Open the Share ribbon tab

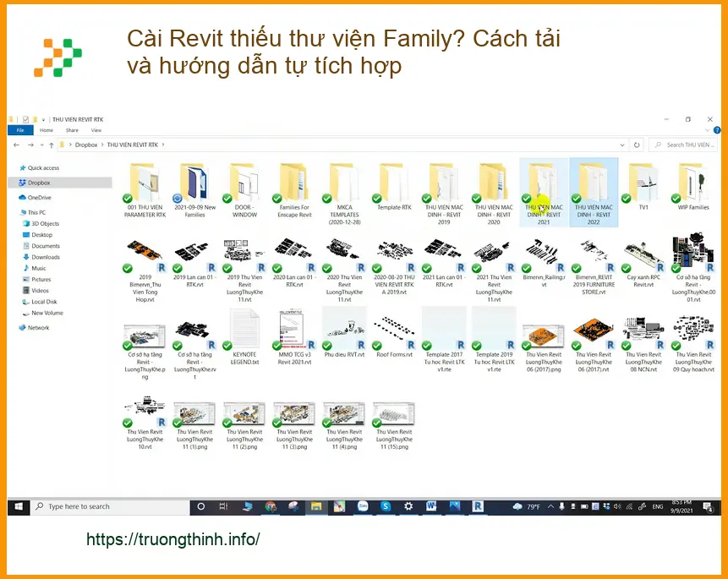pyautogui.click(x=72, y=130)
